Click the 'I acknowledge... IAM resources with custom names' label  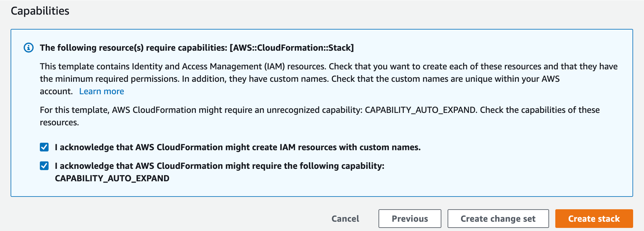[238, 147]
